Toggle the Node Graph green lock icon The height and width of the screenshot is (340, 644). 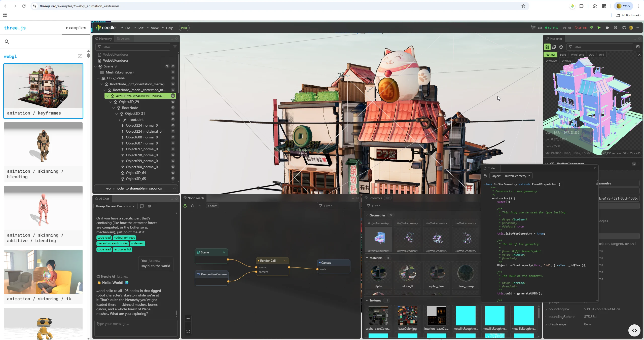click(x=185, y=206)
